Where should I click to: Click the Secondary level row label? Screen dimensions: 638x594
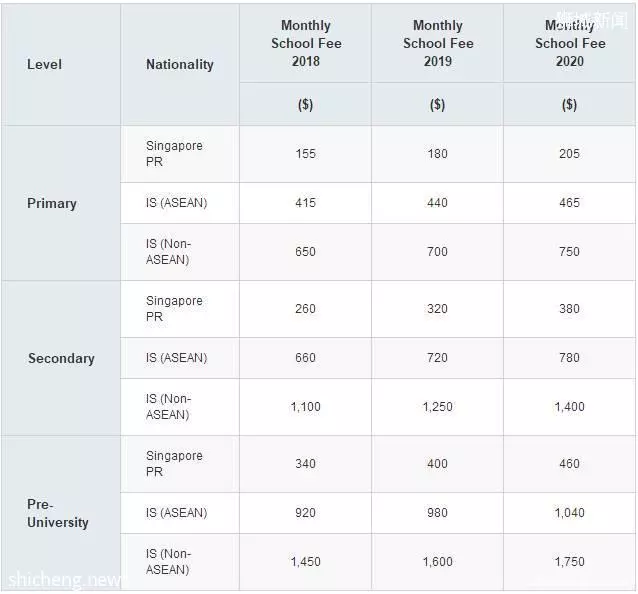pyautogui.click(x=61, y=358)
